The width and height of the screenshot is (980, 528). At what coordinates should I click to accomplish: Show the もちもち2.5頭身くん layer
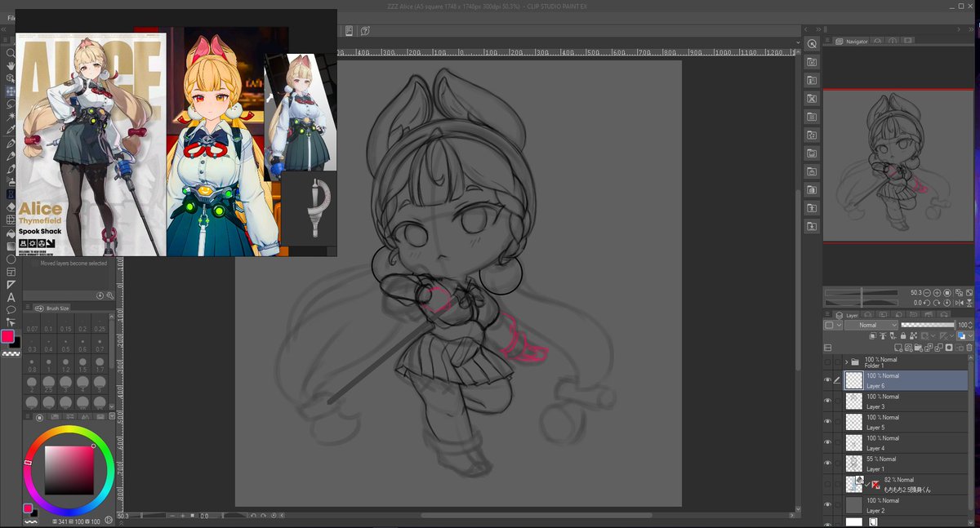(x=827, y=484)
